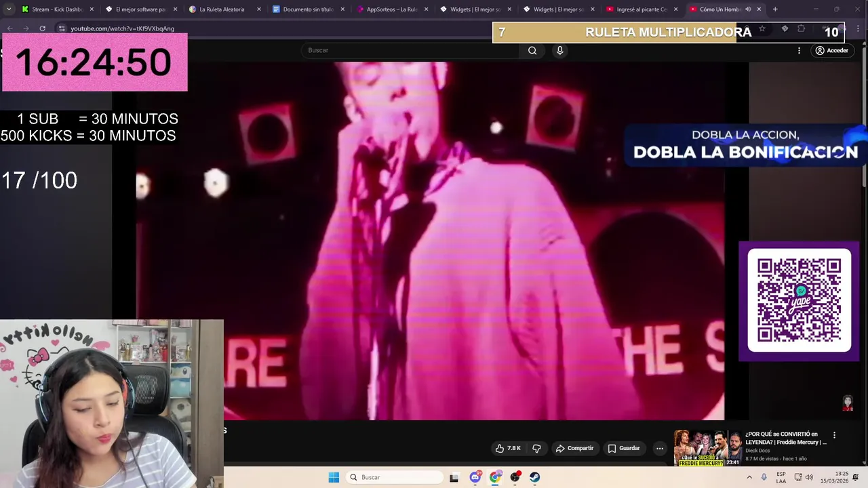Open Steam from the taskbar
Image resolution: width=868 pixels, height=488 pixels.
point(534,477)
